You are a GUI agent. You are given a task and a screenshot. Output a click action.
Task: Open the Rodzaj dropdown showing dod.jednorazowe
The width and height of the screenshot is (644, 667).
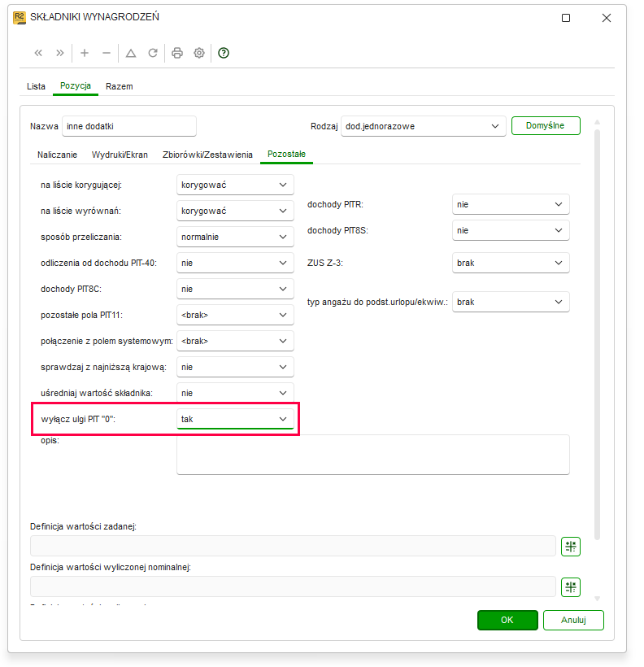click(x=424, y=126)
